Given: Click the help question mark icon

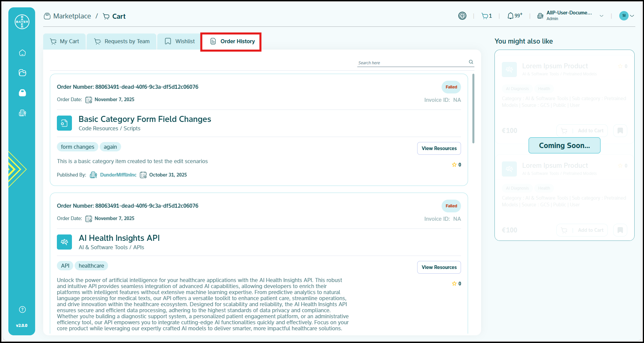Looking at the screenshot, I should [22, 310].
